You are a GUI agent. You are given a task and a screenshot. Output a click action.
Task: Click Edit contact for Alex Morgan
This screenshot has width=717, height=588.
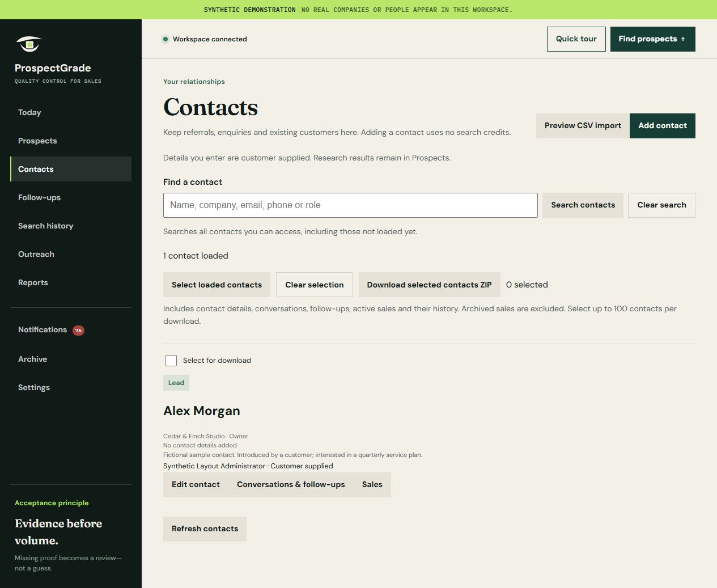tap(196, 485)
